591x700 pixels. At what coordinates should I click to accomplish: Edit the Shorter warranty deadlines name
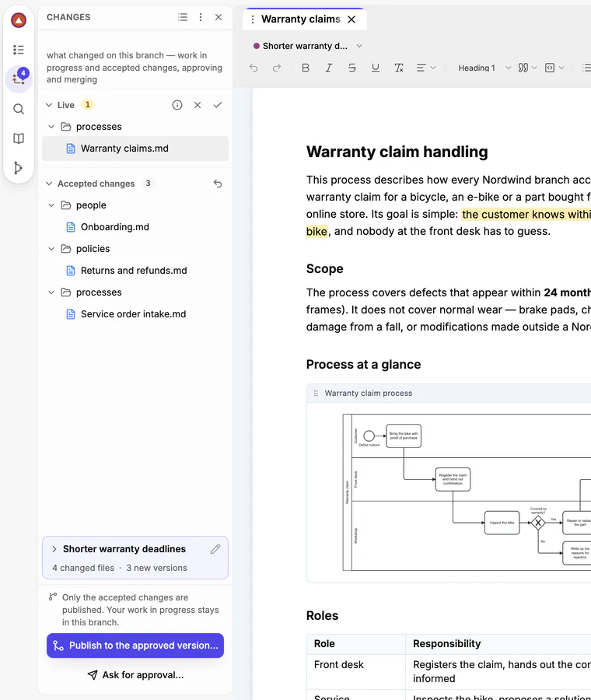point(215,549)
